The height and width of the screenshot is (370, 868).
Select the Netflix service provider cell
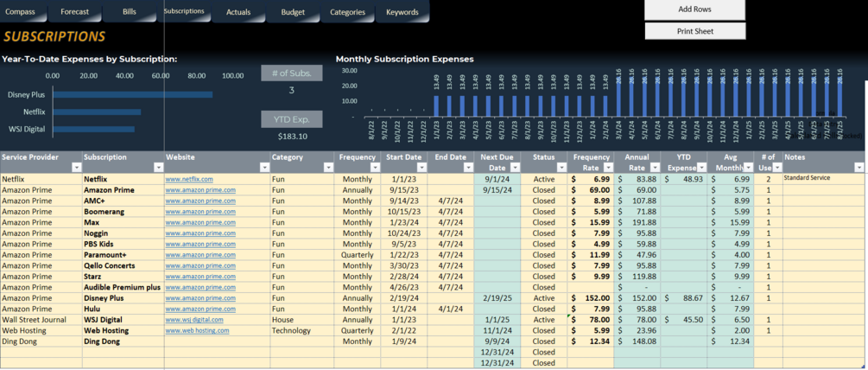[x=41, y=180]
